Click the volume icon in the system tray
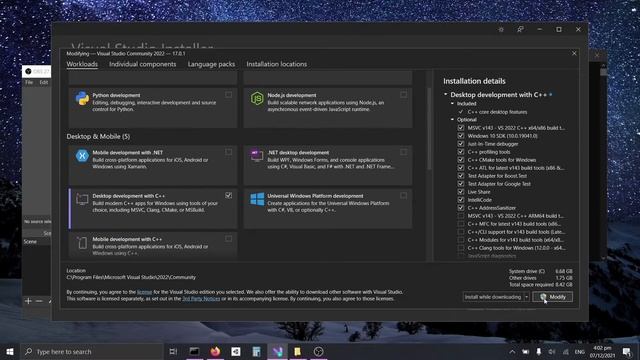The width and height of the screenshot is (640, 360). point(552,351)
